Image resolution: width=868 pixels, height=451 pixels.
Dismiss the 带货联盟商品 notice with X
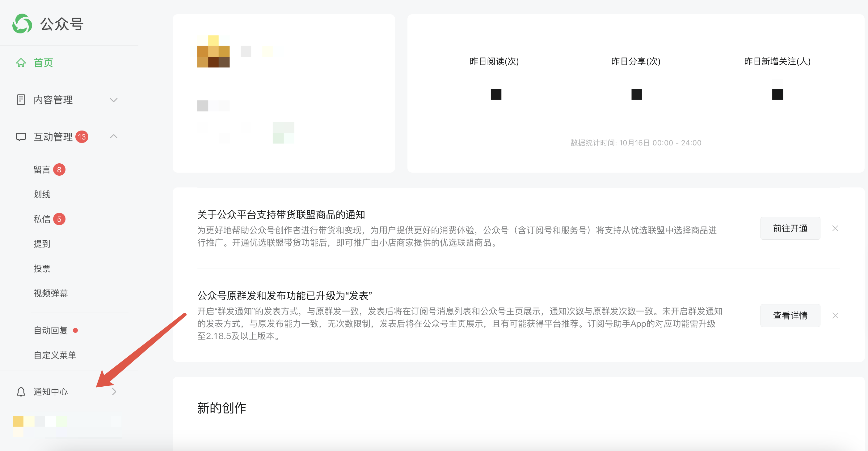pos(835,228)
